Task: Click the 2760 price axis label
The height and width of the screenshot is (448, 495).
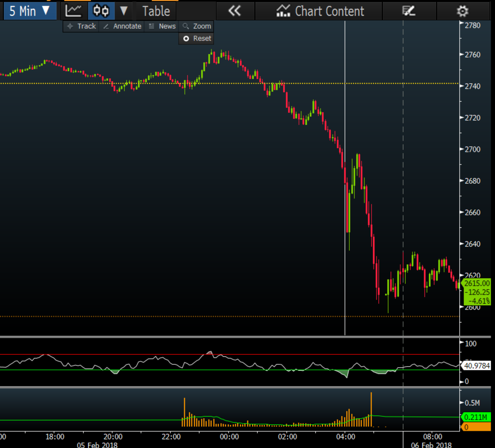Action: click(x=472, y=55)
